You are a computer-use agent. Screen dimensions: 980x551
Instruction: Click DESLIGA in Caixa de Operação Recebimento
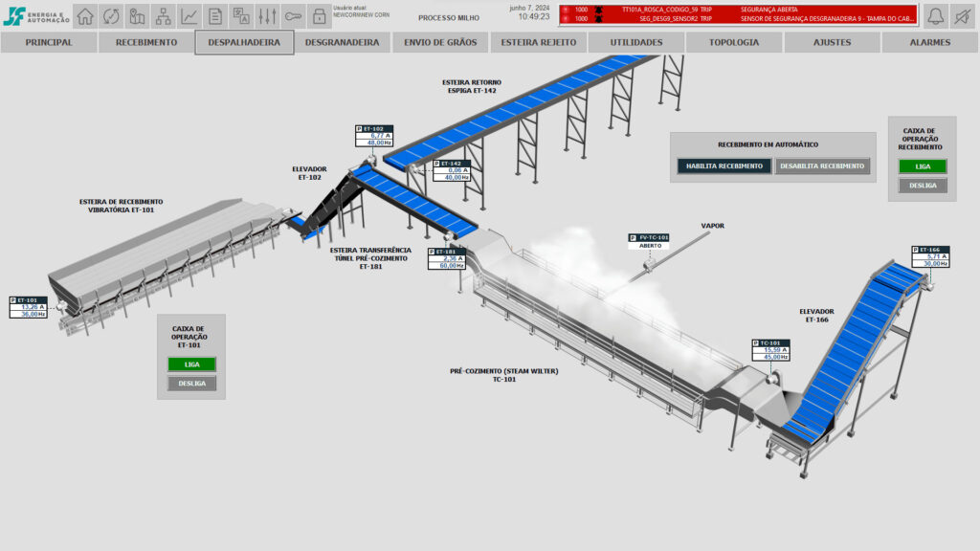[923, 186]
